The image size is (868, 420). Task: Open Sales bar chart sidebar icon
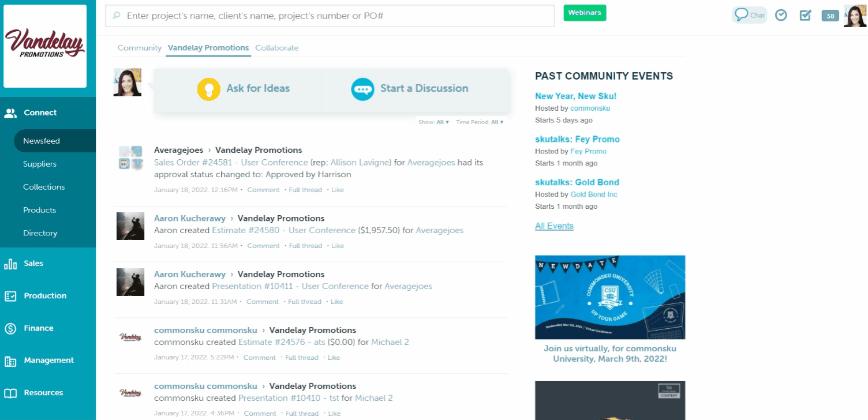tap(10, 264)
